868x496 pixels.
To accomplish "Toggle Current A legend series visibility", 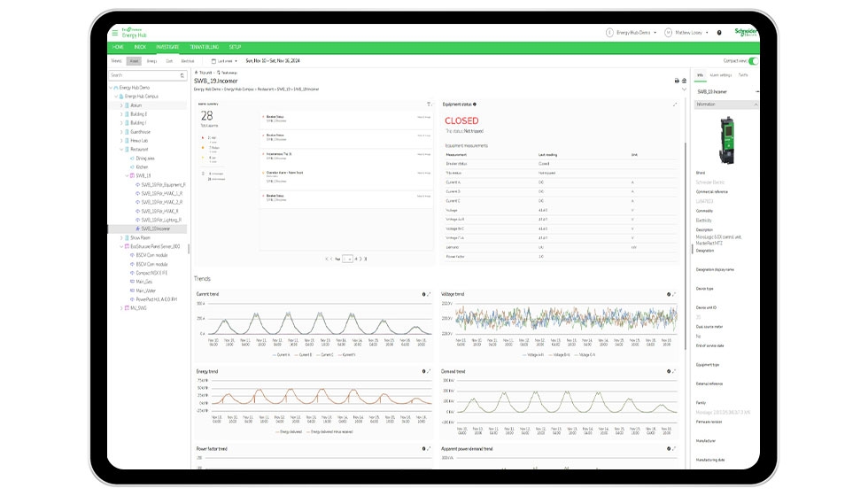I will click(x=282, y=354).
